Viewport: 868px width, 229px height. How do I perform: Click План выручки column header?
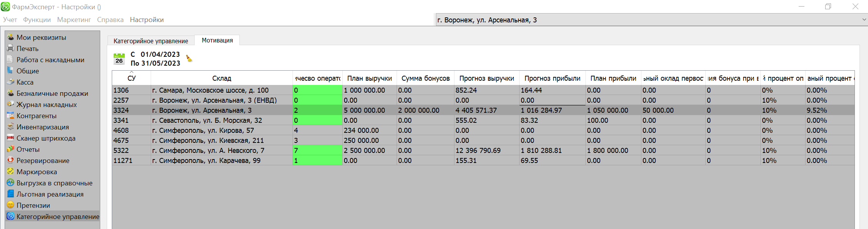click(x=369, y=78)
